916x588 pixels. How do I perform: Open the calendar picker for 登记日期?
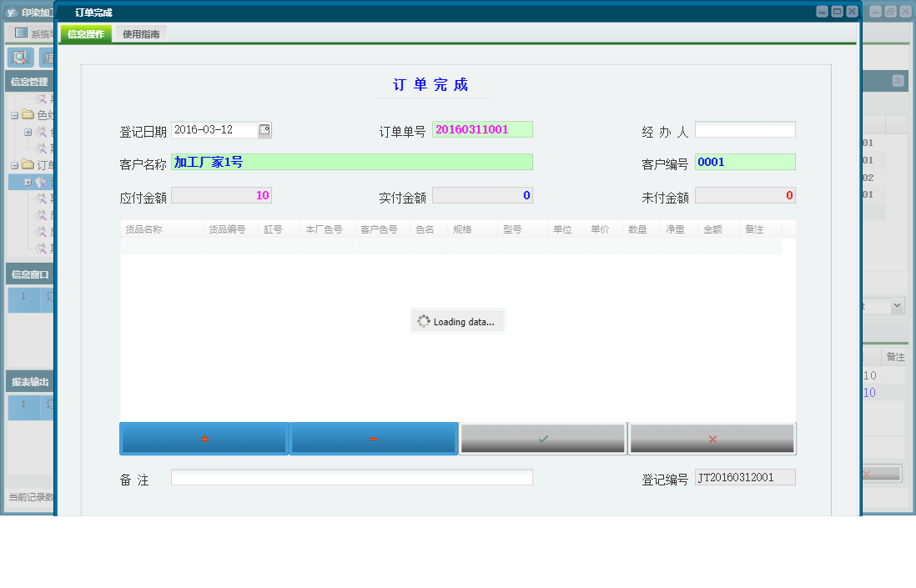coord(264,129)
